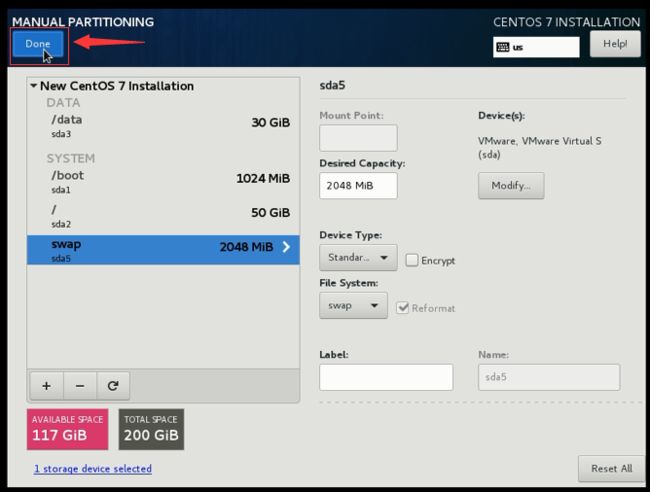The width and height of the screenshot is (650, 492).
Task: Click the Modify... devices button
Action: click(511, 186)
